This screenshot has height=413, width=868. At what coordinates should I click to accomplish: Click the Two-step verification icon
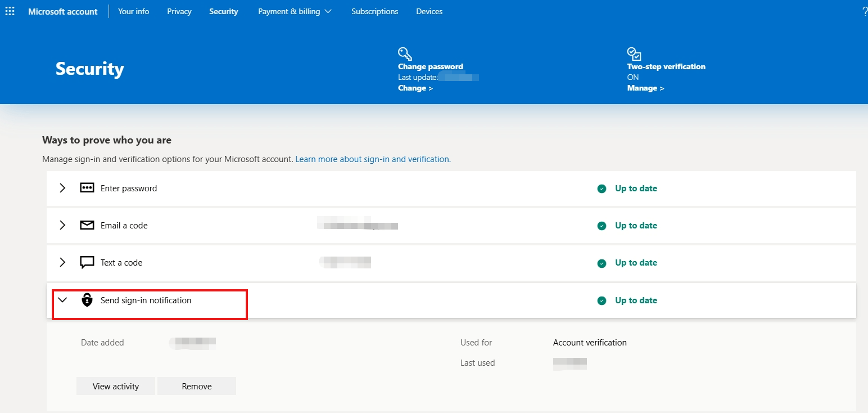[634, 53]
